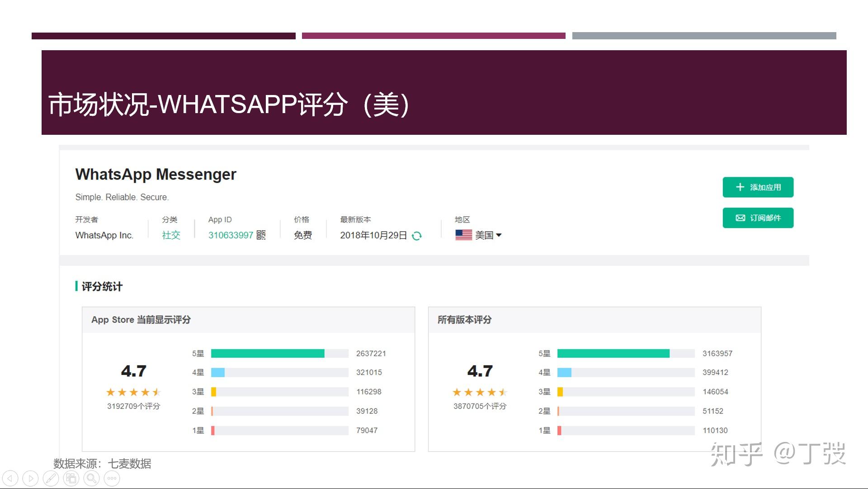Open the pen pointer tool

[x=51, y=478]
